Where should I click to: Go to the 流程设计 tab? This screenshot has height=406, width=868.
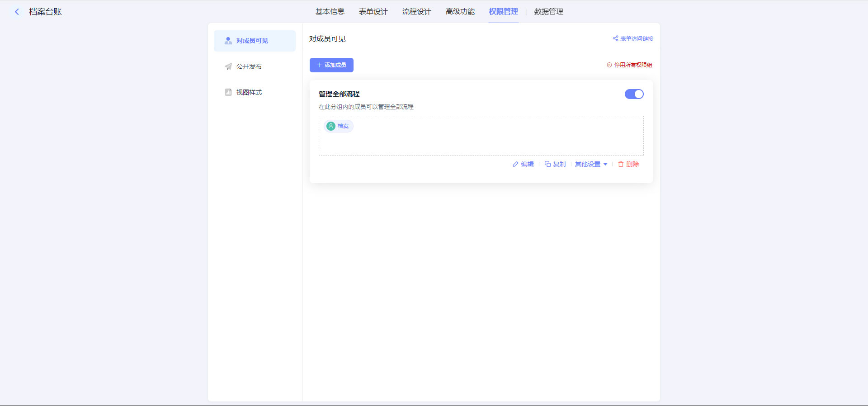[416, 12]
